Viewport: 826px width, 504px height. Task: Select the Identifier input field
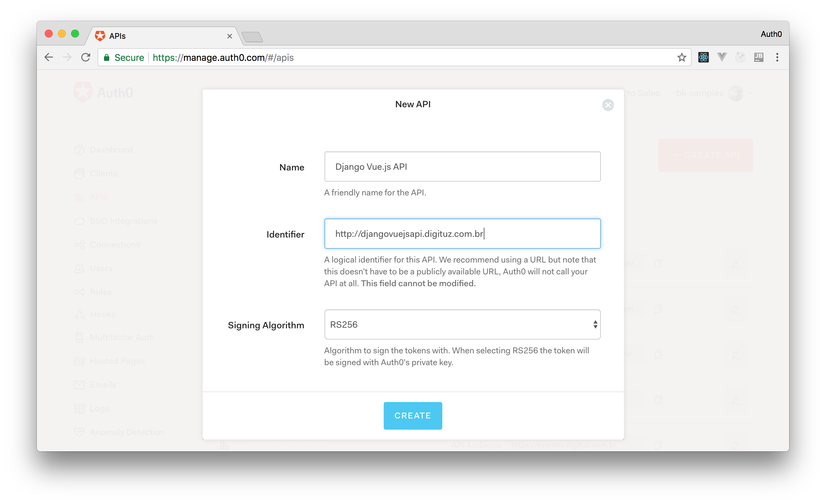point(463,234)
